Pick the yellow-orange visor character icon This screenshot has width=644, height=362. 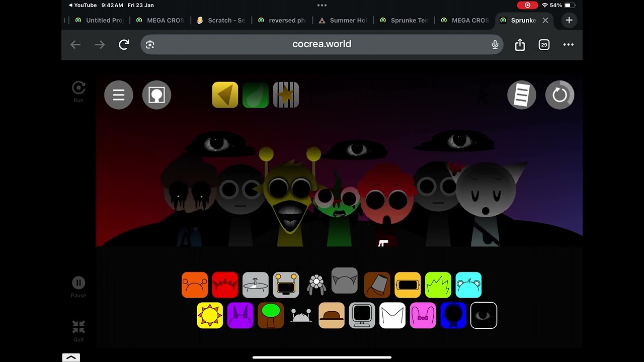coord(408,285)
